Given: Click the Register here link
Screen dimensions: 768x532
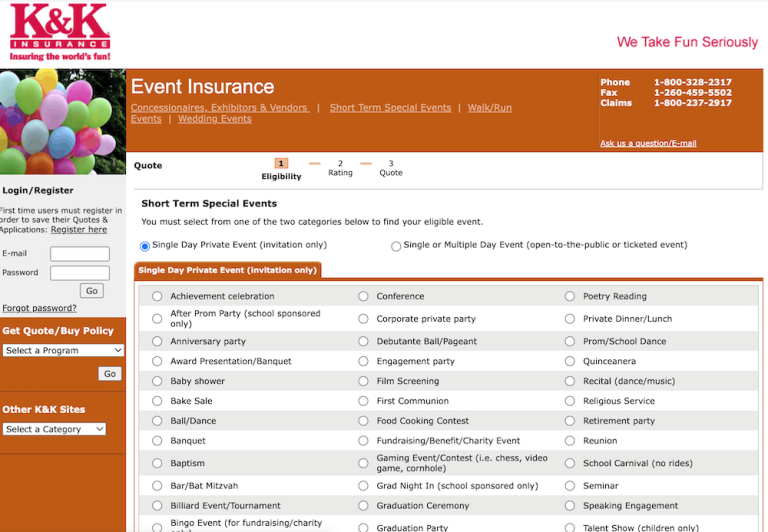Looking at the screenshot, I should coord(79,229).
